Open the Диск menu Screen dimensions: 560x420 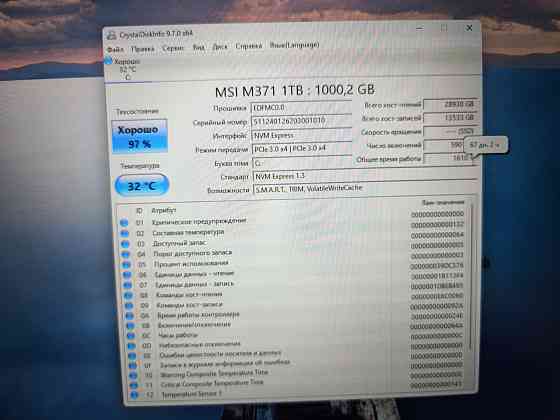point(220,47)
